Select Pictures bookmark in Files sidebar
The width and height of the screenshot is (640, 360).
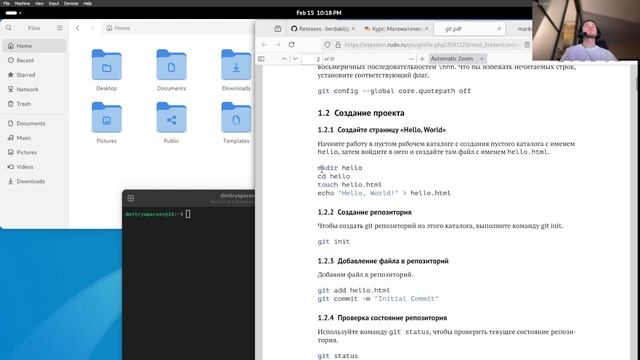coord(34,152)
